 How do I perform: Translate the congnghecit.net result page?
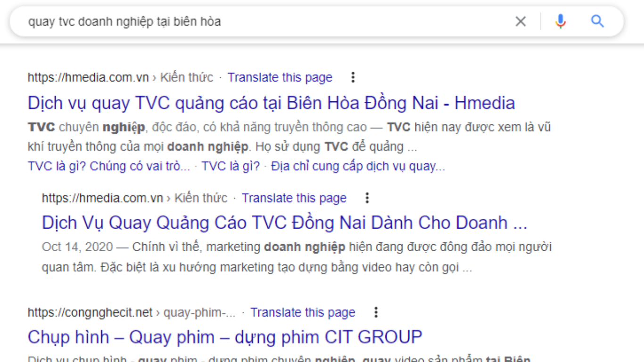click(303, 313)
